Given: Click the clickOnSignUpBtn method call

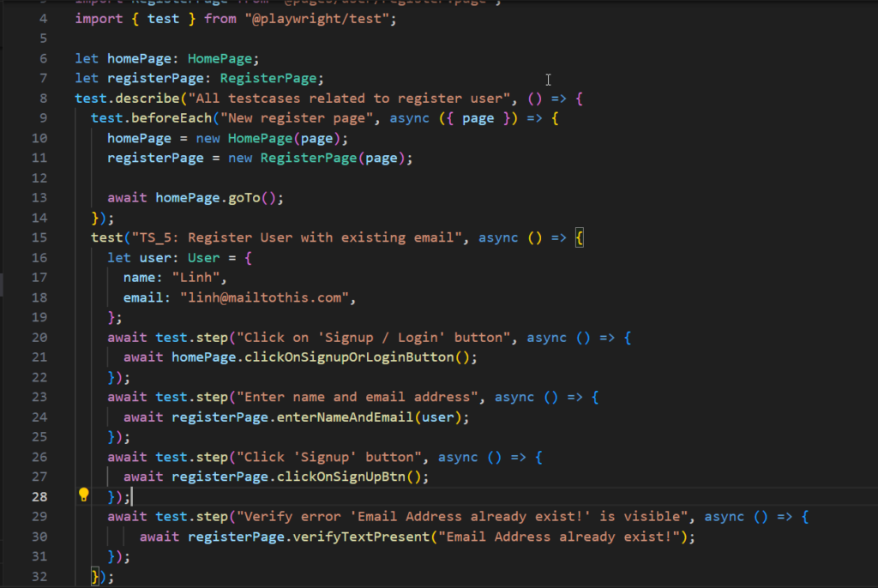Looking at the screenshot, I should coord(357,477).
